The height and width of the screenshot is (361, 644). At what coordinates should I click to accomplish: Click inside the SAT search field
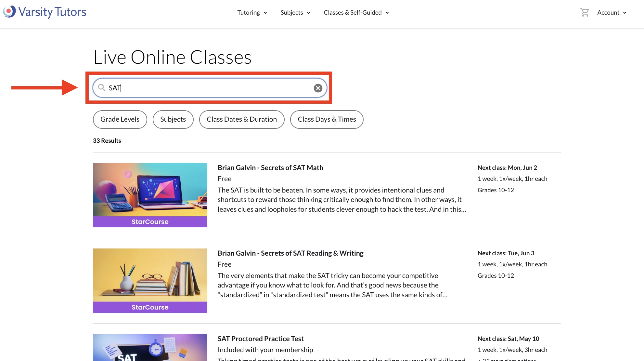click(x=208, y=88)
